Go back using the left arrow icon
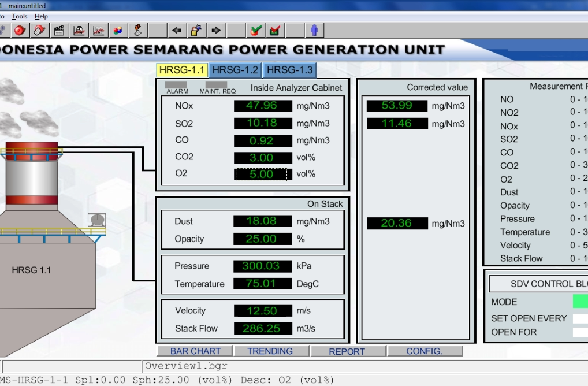This screenshot has width=588, height=386. point(177,30)
